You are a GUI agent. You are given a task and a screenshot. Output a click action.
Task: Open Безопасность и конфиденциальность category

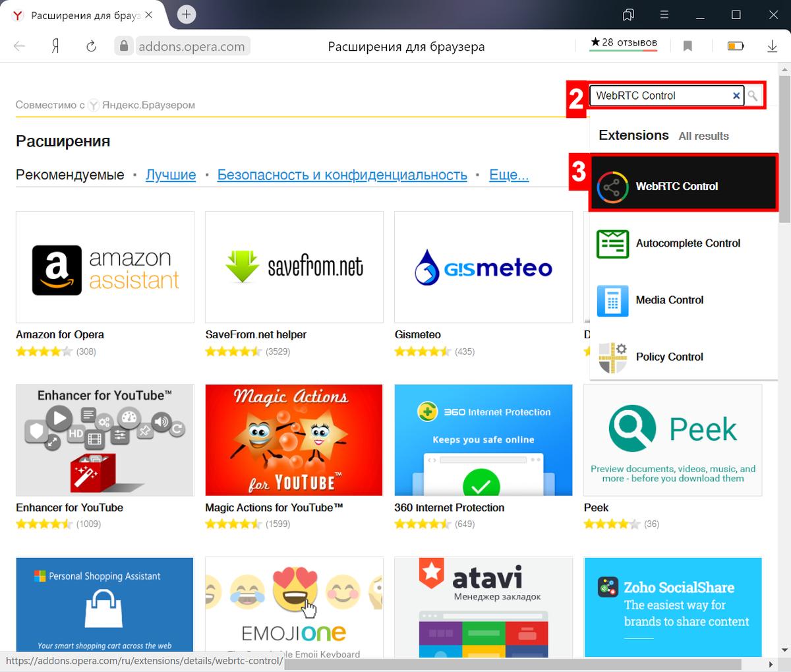tap(342, 175)
